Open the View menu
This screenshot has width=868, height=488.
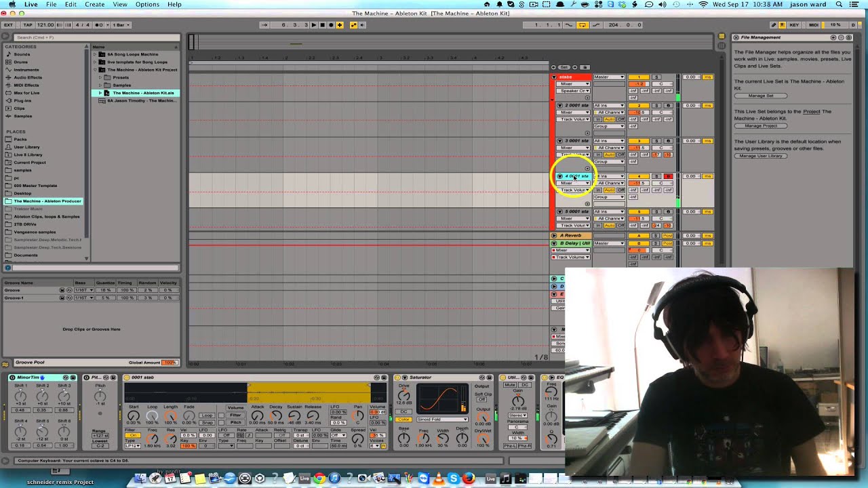click(120, 4)
